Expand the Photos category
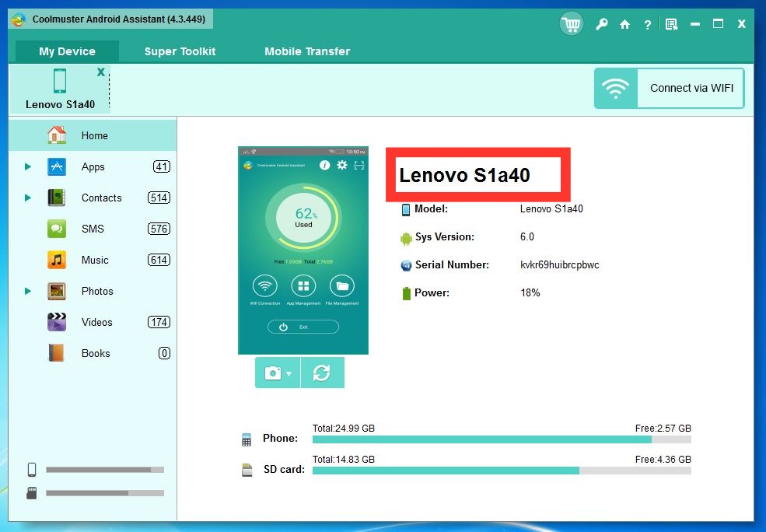Image resolution: width=766 pixels, height=532 pixels. pos(28,291)
